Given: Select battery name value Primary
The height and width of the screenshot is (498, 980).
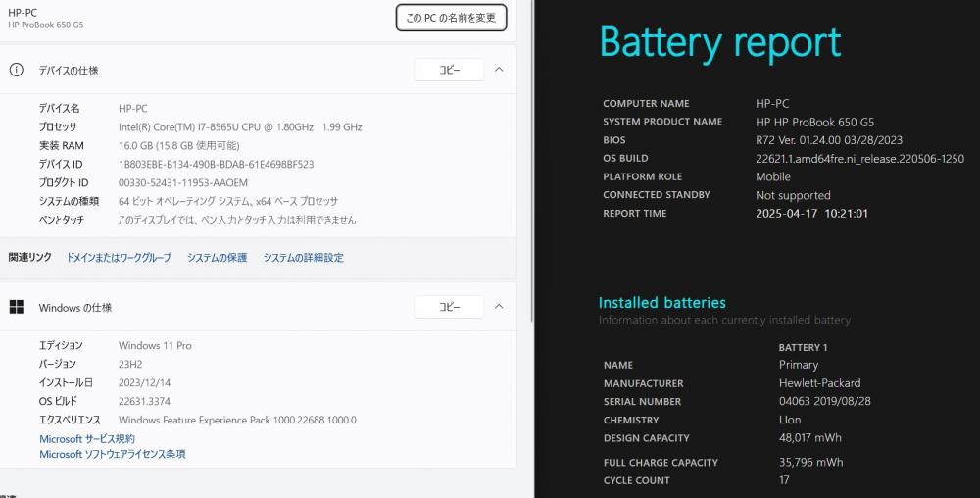Looking at the screenshot, I should point(799,365).
